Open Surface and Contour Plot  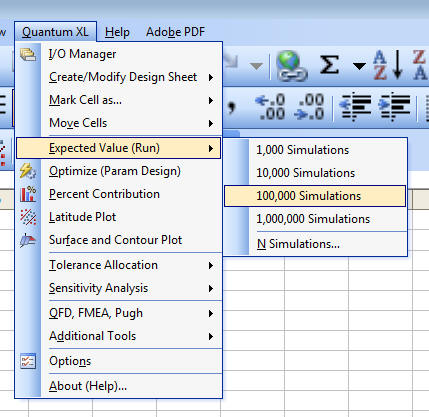119,240
